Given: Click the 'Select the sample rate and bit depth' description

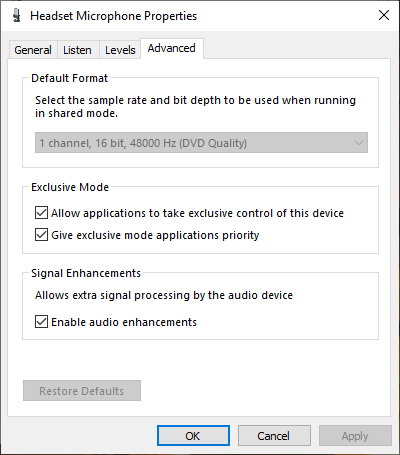Looking at the screenshot, I should [195, 107].
